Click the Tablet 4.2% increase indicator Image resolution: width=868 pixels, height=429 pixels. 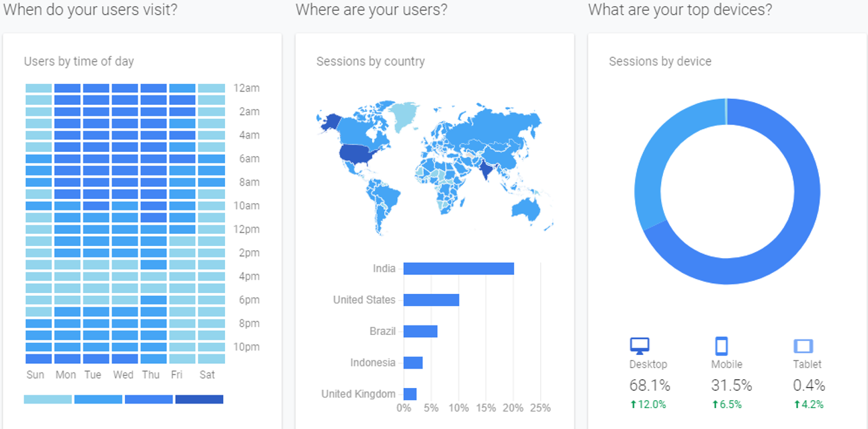(808, 405)
